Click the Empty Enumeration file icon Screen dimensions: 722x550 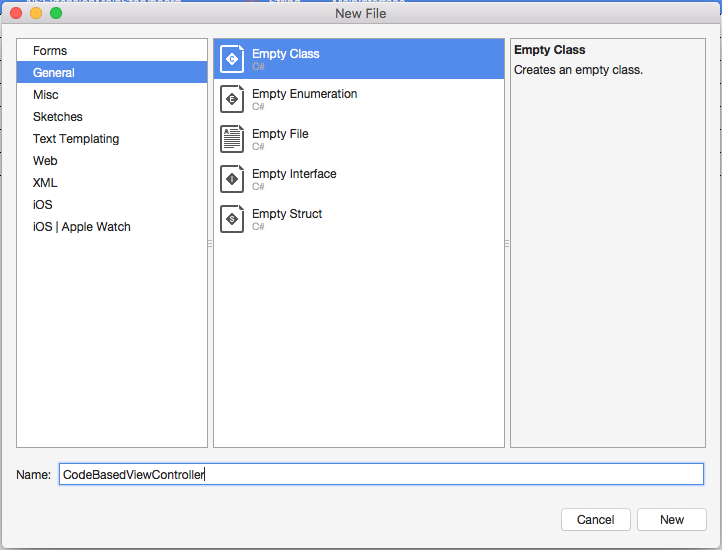click(x=232, y=99)
